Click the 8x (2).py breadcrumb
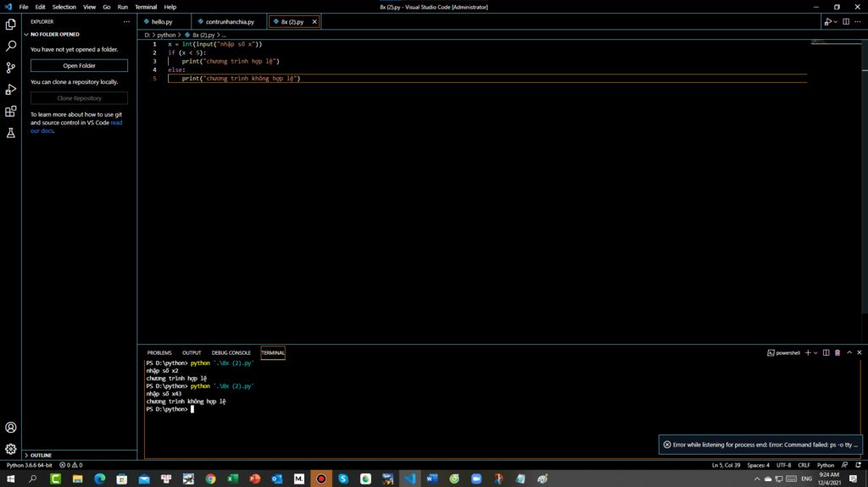 click(203, 35)
